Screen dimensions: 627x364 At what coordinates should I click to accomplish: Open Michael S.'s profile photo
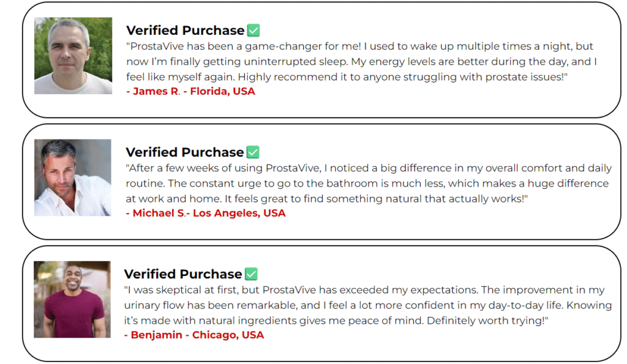(x=73, y=178)
